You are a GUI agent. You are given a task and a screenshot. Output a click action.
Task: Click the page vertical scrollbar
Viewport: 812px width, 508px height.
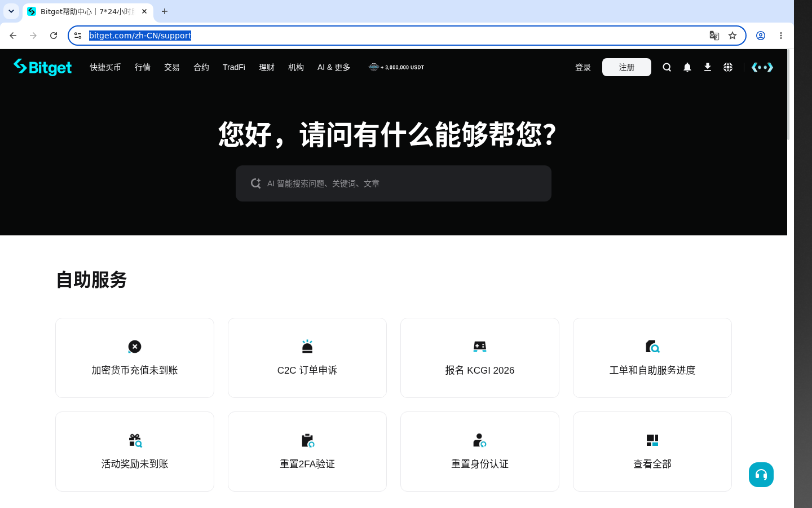pyautogui.click(x=788, y=95)
